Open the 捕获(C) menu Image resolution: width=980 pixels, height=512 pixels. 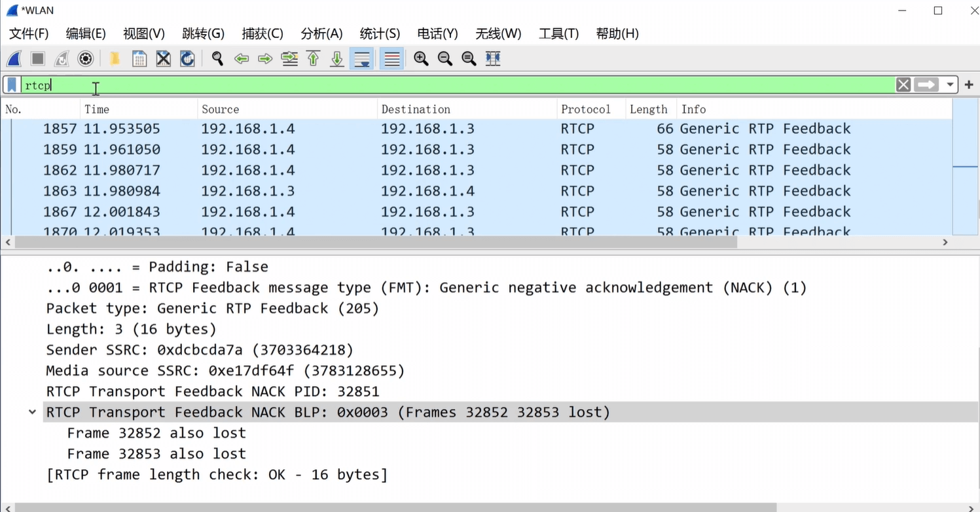[263, 33]
